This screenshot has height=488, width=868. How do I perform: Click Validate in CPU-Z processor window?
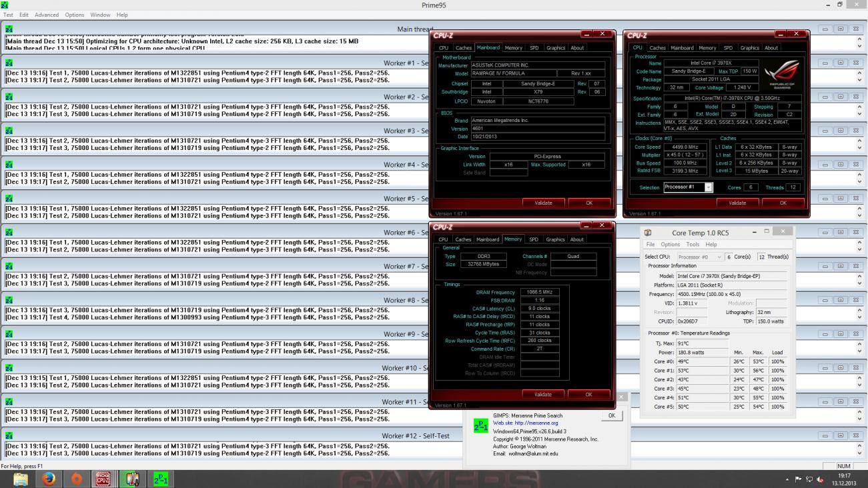pos(737,203)
